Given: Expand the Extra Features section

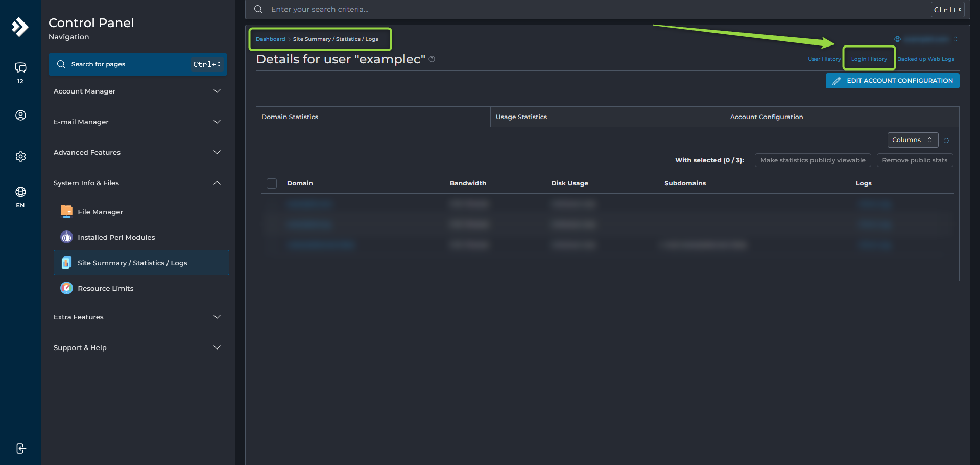Looking at the screenshot, I should click(x=138, y=317).
